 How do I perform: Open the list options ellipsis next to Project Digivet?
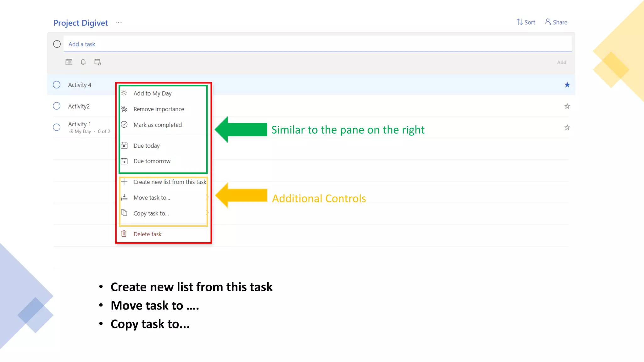click(119, 23)
